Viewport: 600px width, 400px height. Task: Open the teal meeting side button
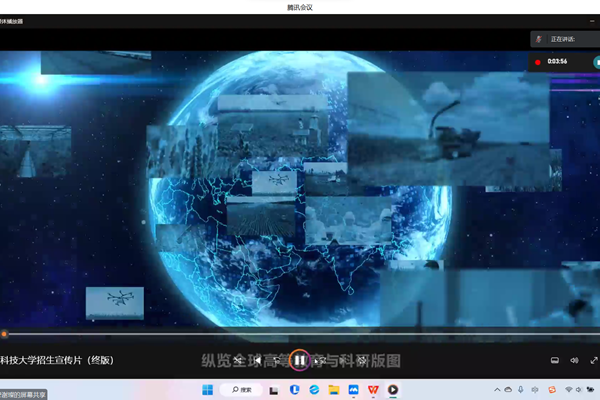click(x=596, y=61)
